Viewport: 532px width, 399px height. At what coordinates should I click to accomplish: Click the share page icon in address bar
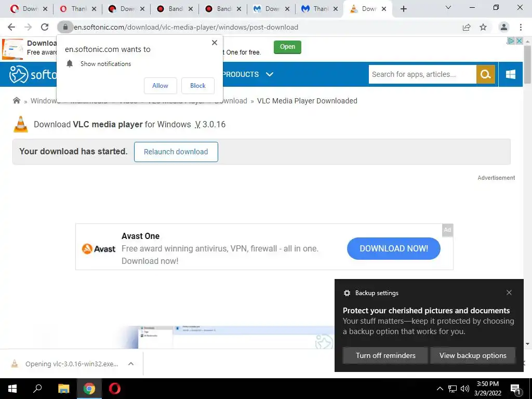pyautogui.click(x=467, y=27)
